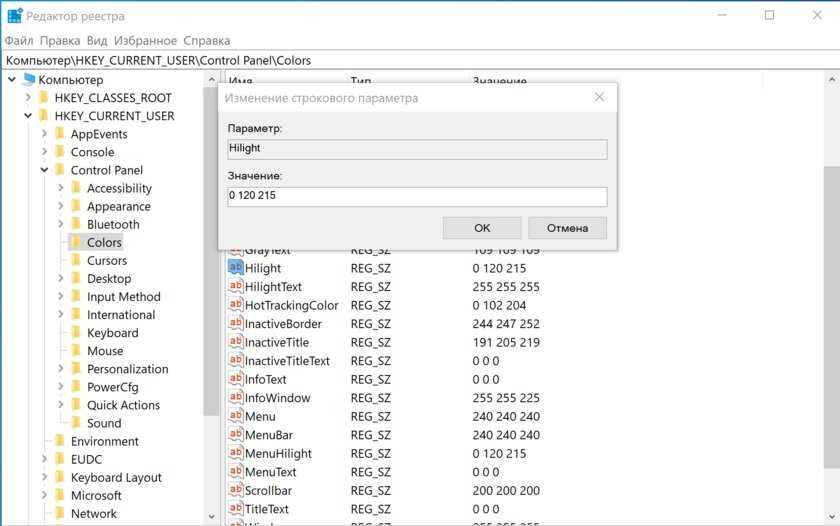Viewport: 840px width, 526px height.
Task: Select the InactiveBorder entry icon
Action: point(236,324)
